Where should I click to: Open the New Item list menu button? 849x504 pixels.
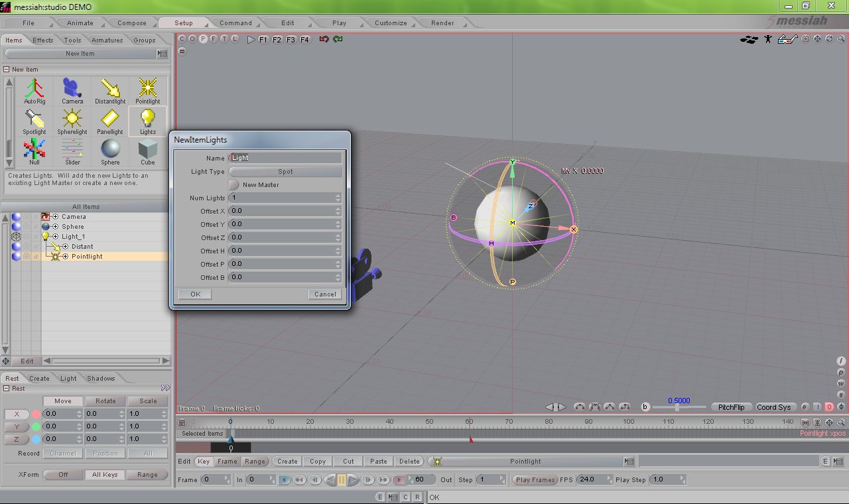point(163,54)
